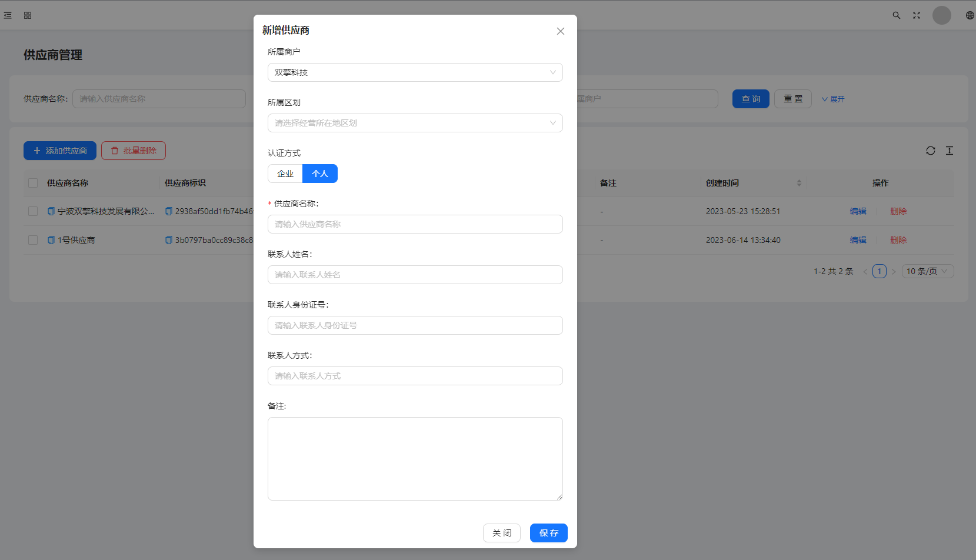
Task: Toggle the sidebar menu collapse icon
Action: click(x=8, y=15)
